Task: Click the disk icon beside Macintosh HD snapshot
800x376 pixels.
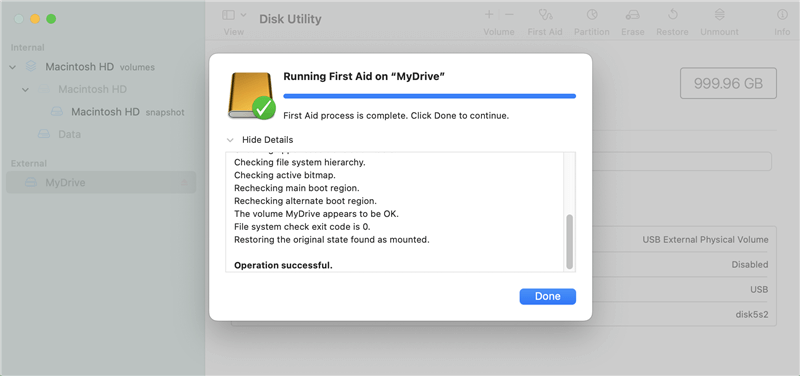Action: pos(57,112)
